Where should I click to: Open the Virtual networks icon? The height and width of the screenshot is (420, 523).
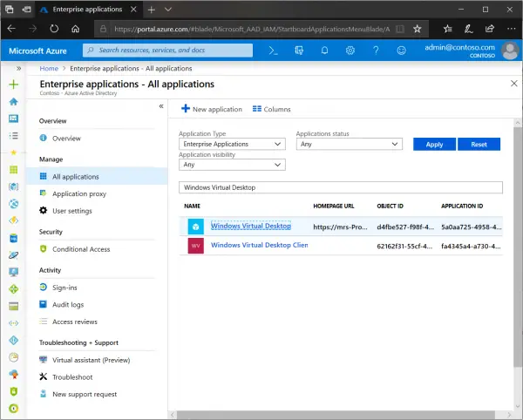[x=14, y=323]
